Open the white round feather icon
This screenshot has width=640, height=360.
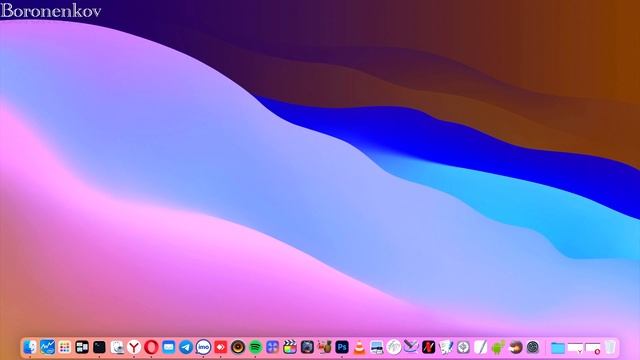[x=394, y=347]
